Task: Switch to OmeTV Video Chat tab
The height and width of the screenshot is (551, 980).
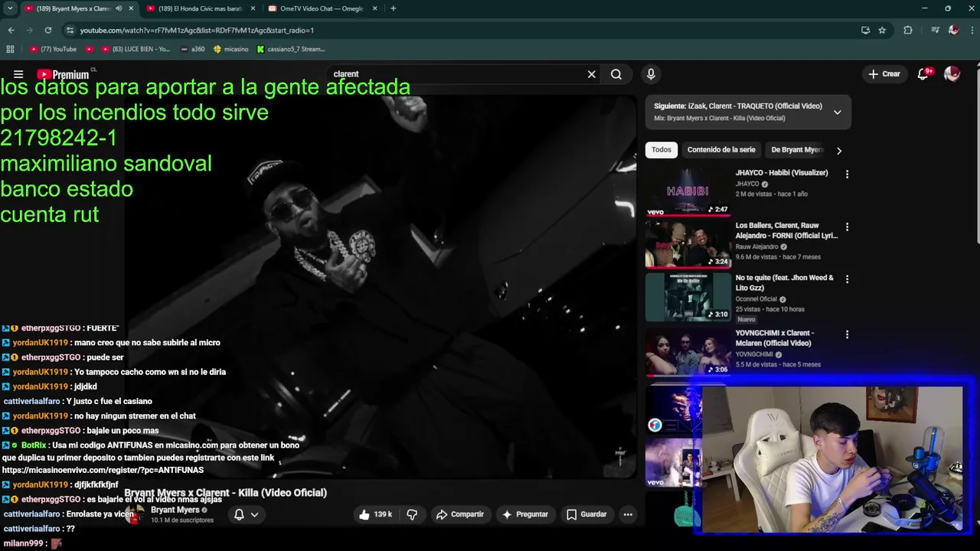Action: tap(322, 8)
